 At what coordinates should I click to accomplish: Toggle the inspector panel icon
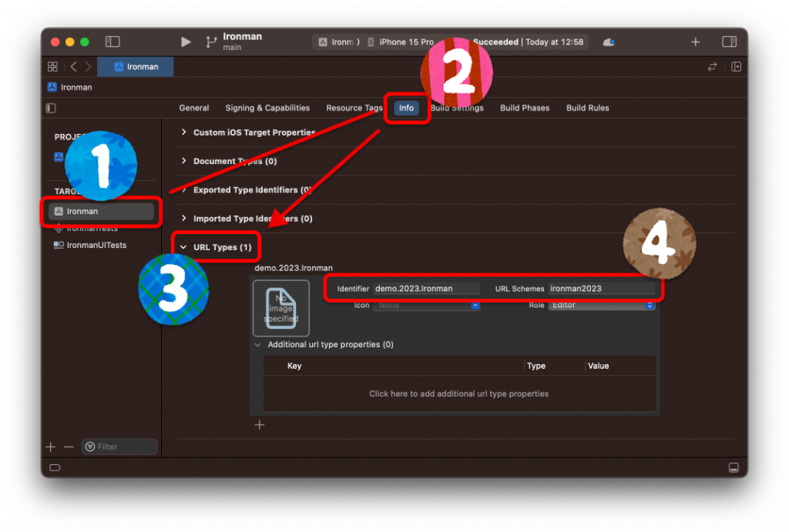[x=729, y=42]
